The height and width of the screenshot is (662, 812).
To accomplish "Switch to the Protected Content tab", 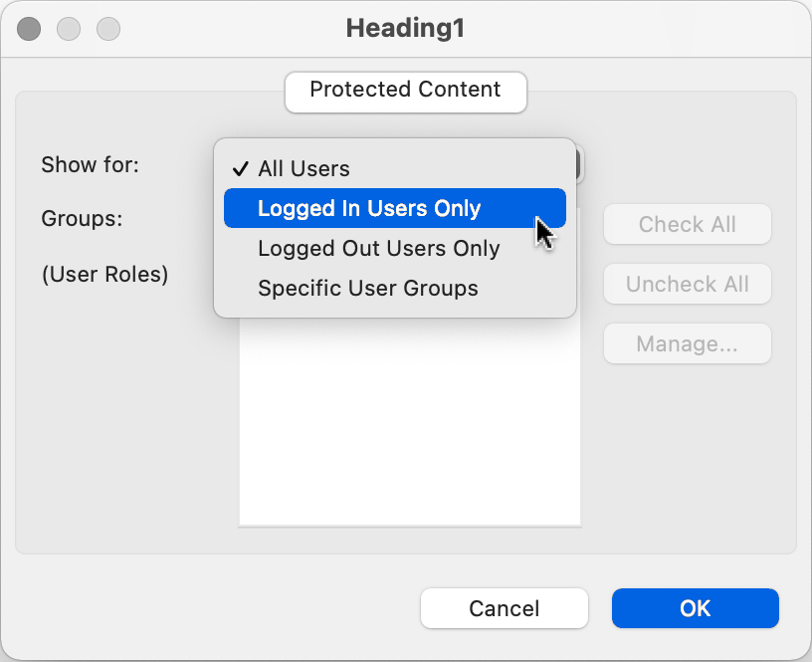I will coord(405,90).
